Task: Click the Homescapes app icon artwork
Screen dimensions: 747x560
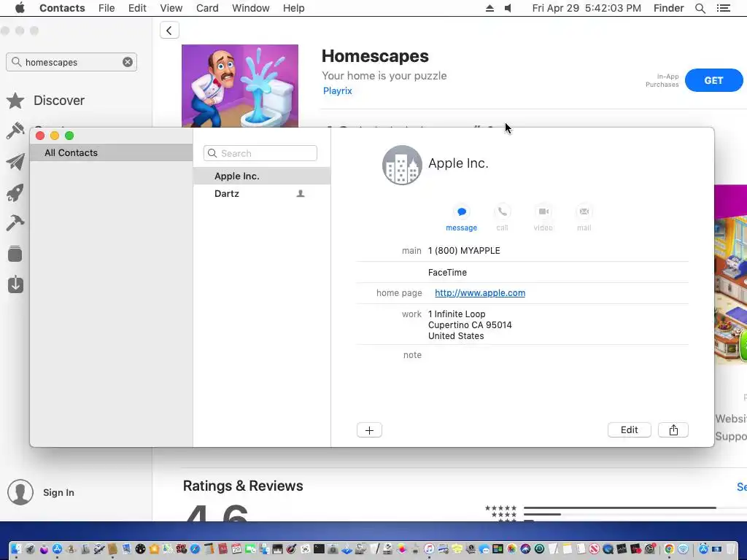Action: pyautogui.click(x=240, y=86)
